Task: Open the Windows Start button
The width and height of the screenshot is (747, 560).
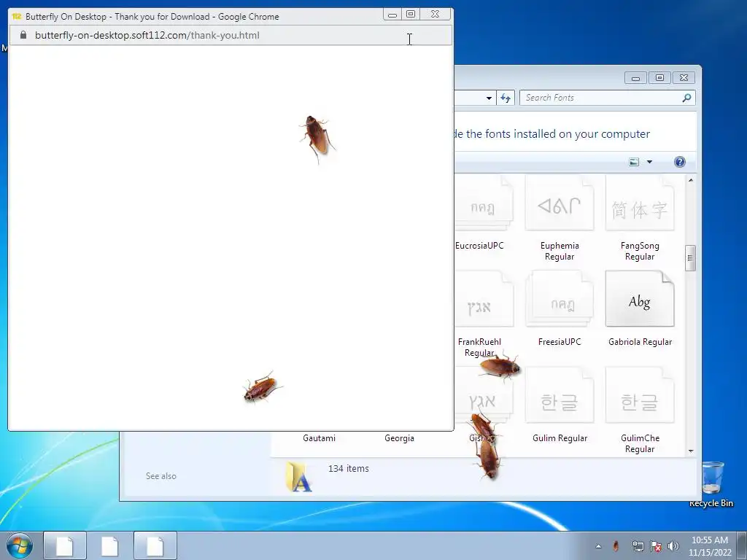Action: [20, 545]
